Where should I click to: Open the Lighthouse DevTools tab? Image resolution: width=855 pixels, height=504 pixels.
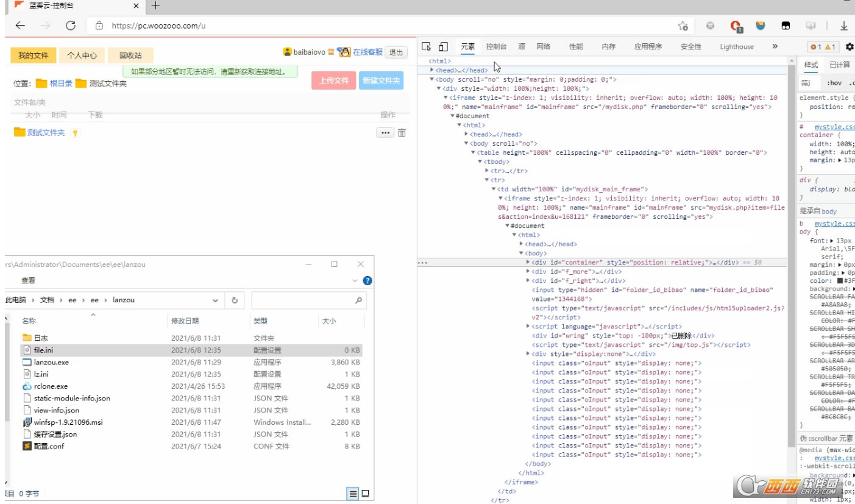pos(736,46)
